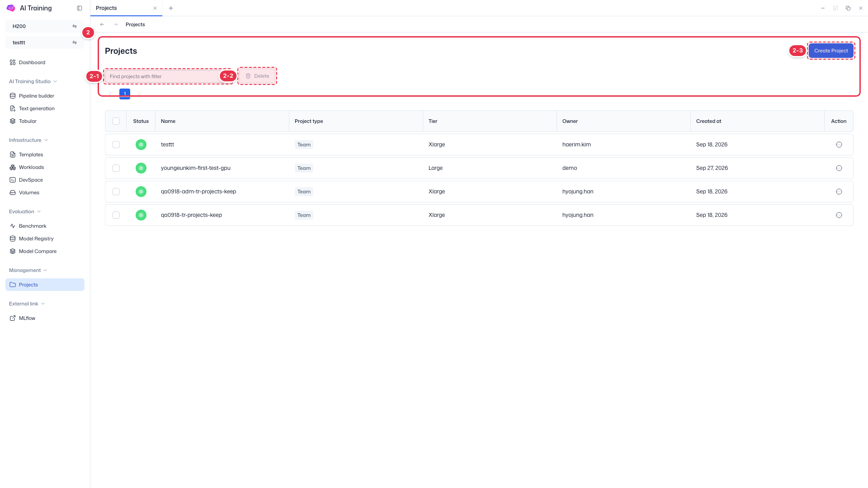Tick the select-all header checkbox

(116, 121)
